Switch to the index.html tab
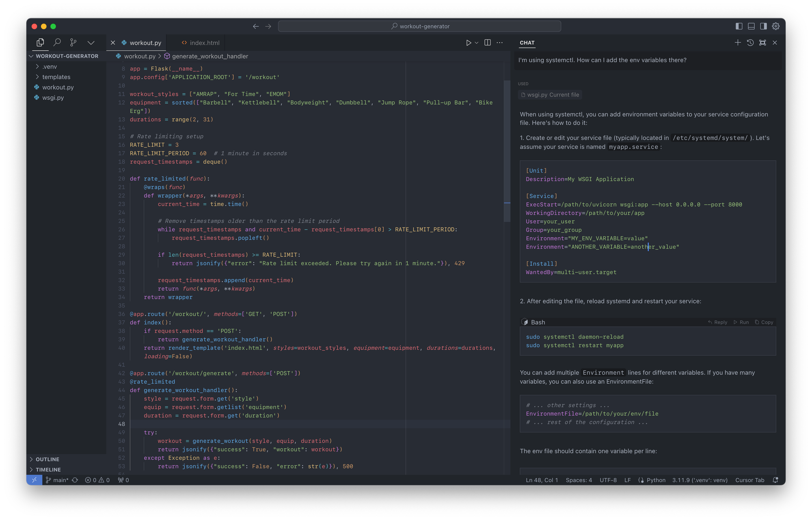This screenshot has height=520, width=812. [x=204, y=43]
